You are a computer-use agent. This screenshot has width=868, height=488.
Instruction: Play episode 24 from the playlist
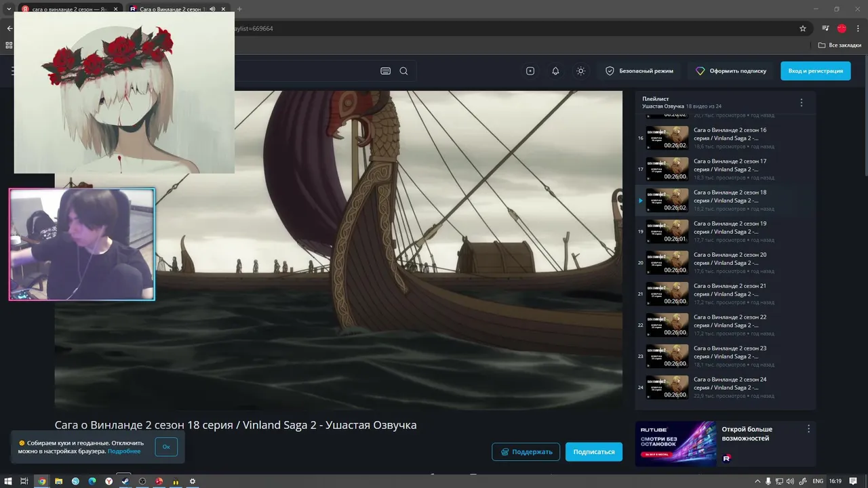(724, 387)
